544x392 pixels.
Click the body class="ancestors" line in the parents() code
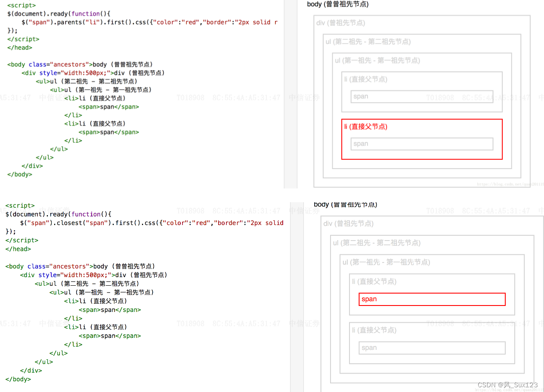(80, 65)
